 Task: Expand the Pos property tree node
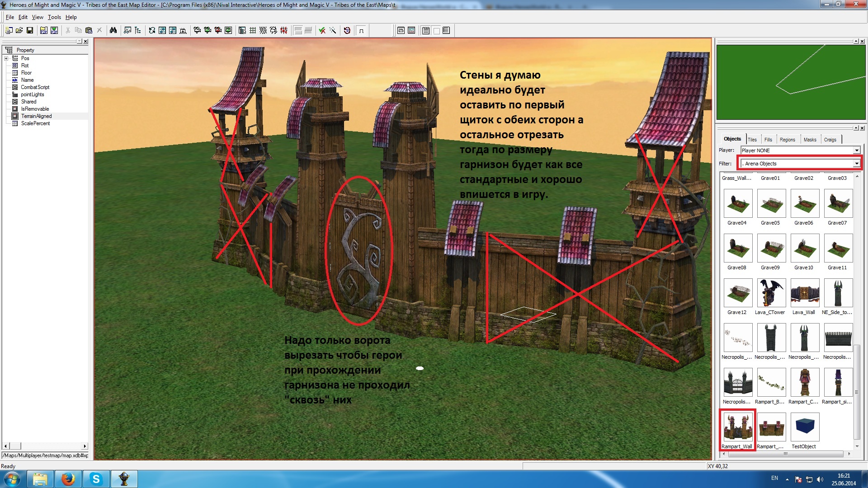coord(6,58)
